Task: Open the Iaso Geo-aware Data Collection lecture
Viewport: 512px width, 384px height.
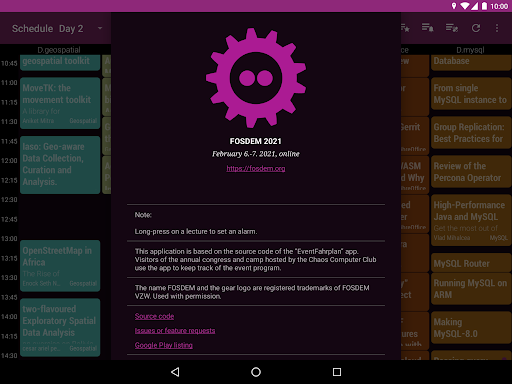Action: pos(60,165)
